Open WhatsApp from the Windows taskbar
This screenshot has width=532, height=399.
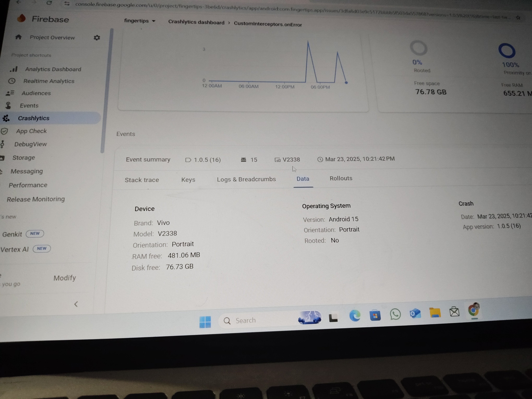point(395,314)
